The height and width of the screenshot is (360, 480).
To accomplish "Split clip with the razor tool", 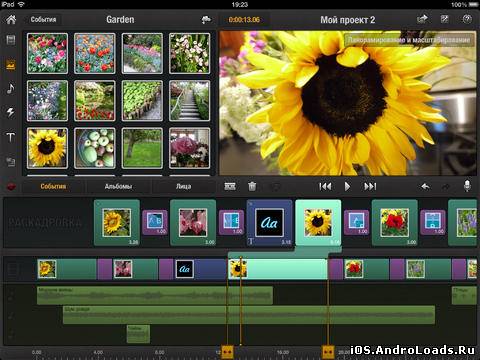I will coord(230,186).
